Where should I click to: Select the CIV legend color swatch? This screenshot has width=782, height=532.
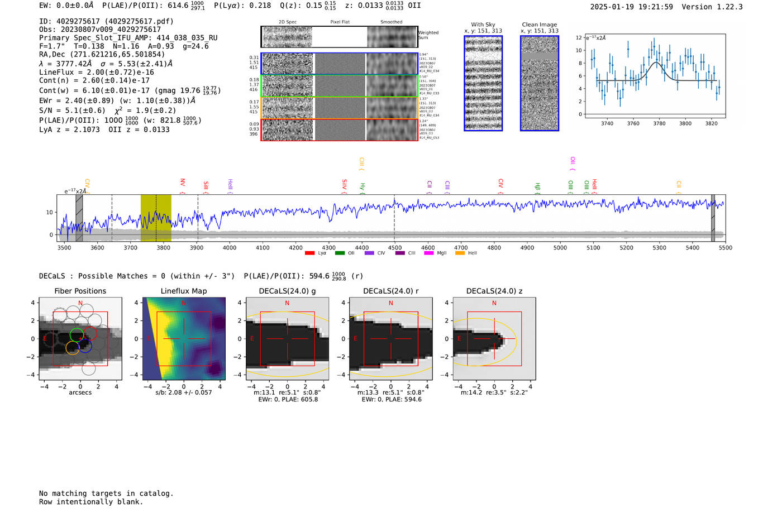tap(369, 253)
